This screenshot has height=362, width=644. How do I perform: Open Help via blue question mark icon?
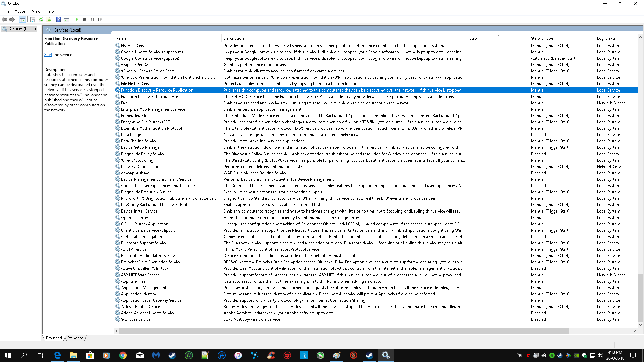tap(58, 19)
